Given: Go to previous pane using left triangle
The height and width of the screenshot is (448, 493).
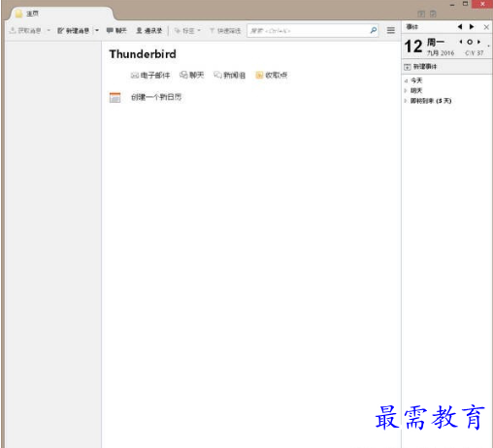Looking at the screenshot, I should tap(460, 27).
